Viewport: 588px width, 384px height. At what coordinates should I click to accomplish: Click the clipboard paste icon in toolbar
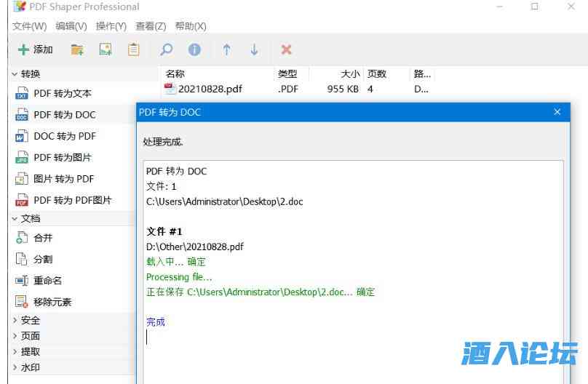pyautogui.click(x=133, y=49)
